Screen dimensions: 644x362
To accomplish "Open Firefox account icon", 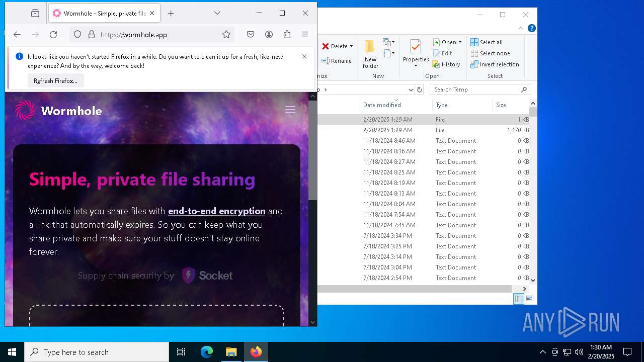I will point(269,35).
